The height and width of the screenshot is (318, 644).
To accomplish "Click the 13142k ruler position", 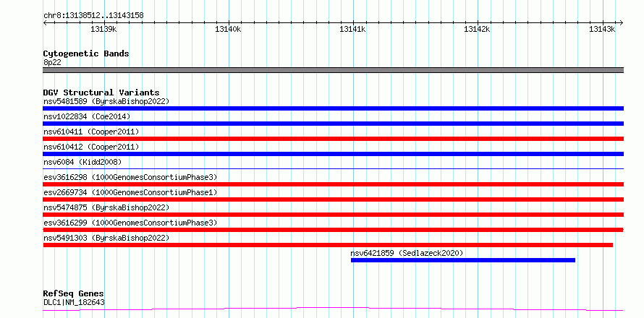I will tap(478, 29).
